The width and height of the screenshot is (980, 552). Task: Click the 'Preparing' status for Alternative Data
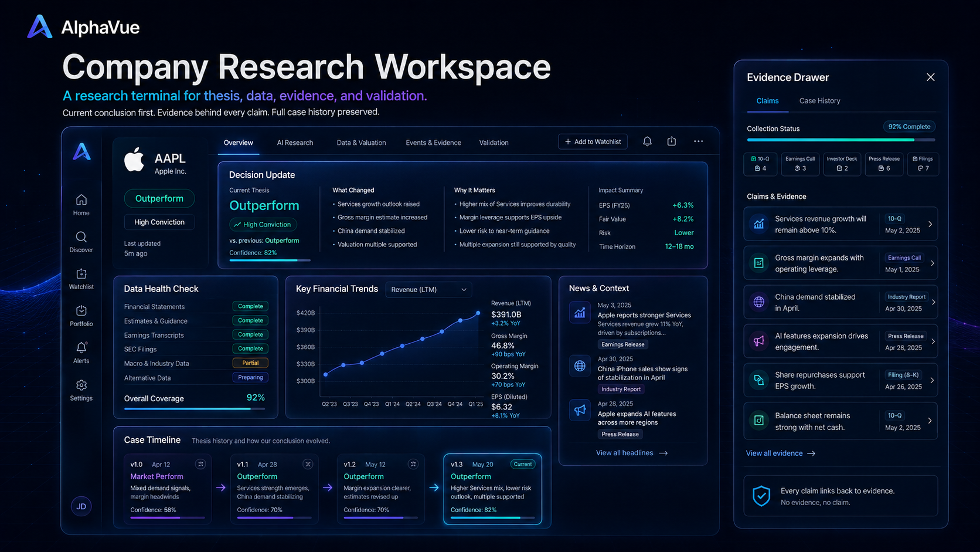point(250,377)
